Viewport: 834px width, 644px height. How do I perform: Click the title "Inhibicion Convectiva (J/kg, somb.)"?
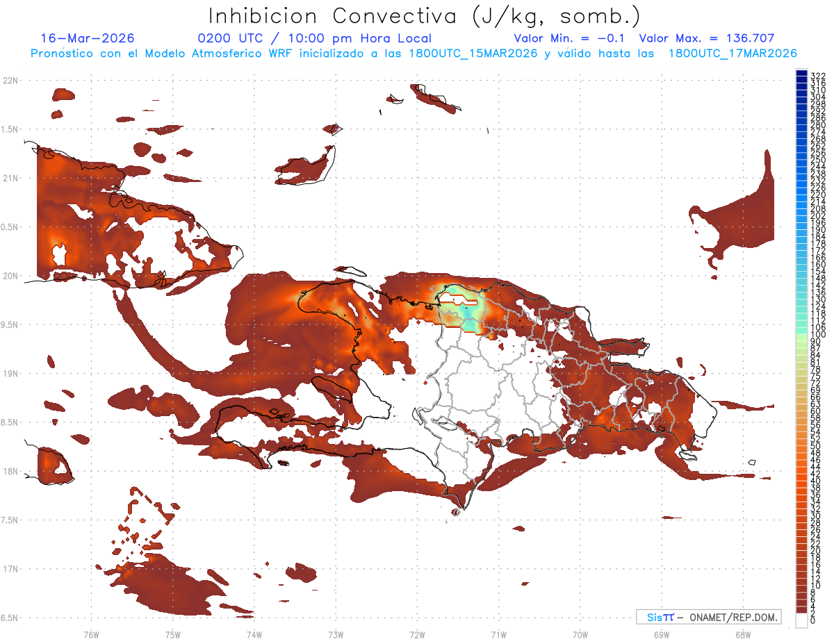coord(425,16)
